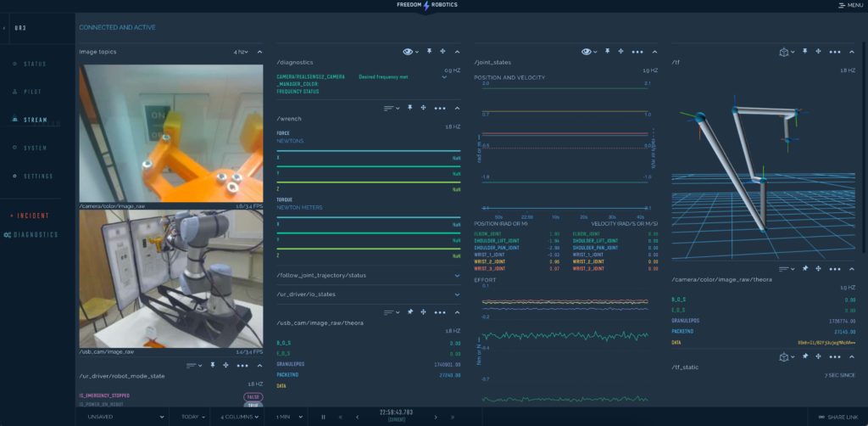Pin the /tf panel

(x=805, y=51)
